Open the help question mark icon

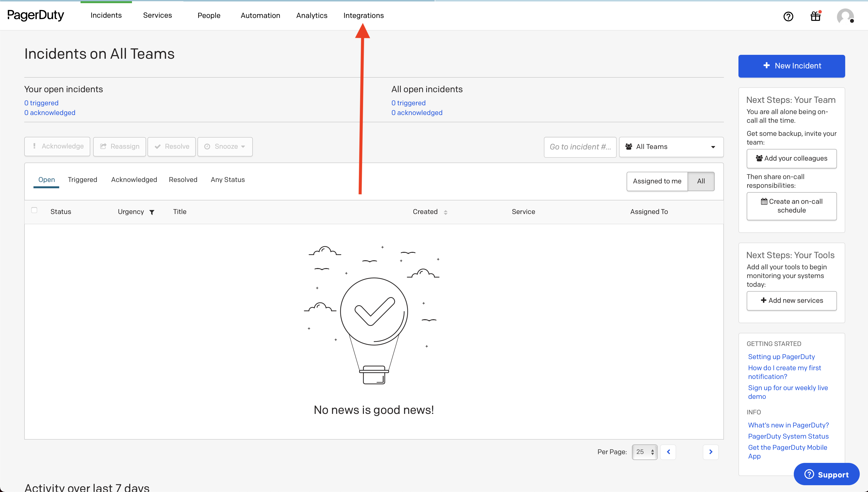(x=788, y=16)
